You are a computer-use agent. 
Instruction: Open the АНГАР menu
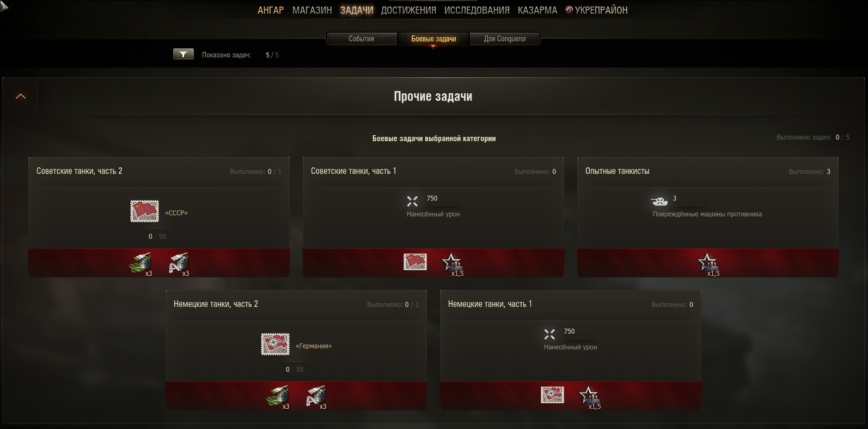271,10
